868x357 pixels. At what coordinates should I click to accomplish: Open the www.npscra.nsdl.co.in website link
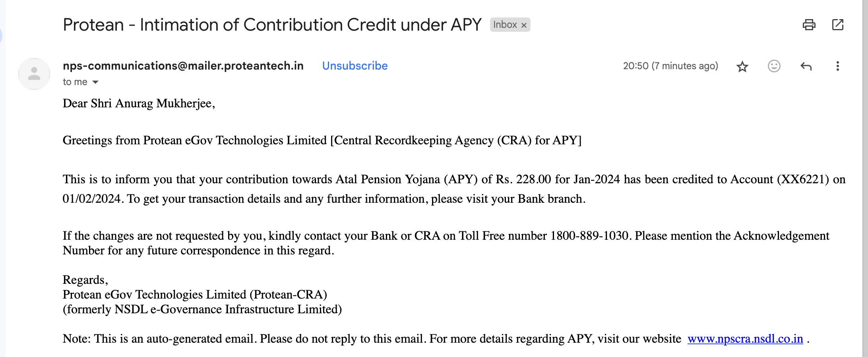click(x=745, y=339)
